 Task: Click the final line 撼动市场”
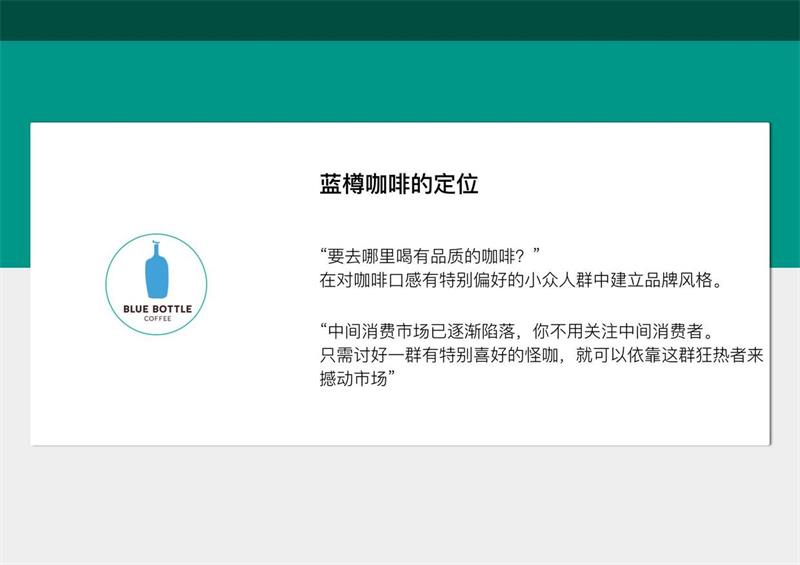(x=357, y=379)
